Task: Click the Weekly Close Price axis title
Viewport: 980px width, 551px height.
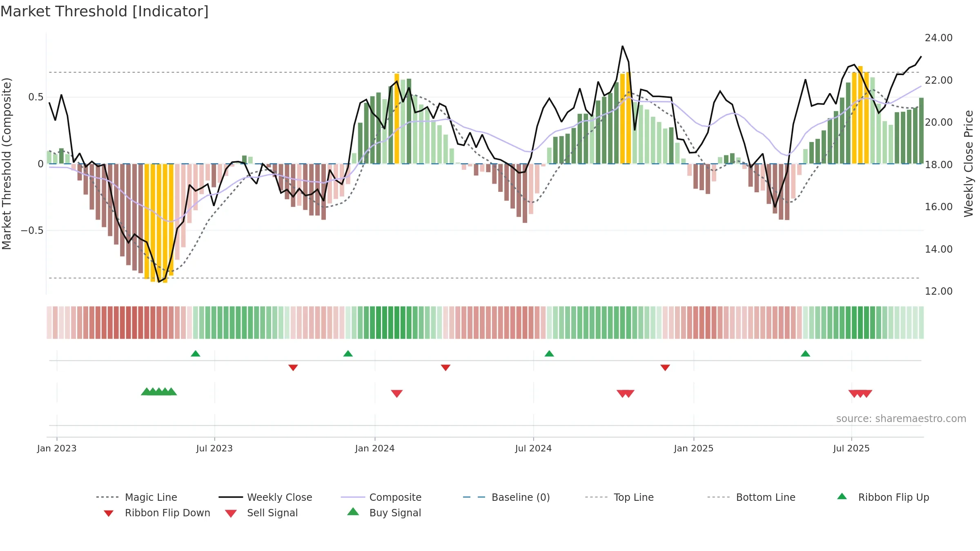Action: tap(969, 164)
